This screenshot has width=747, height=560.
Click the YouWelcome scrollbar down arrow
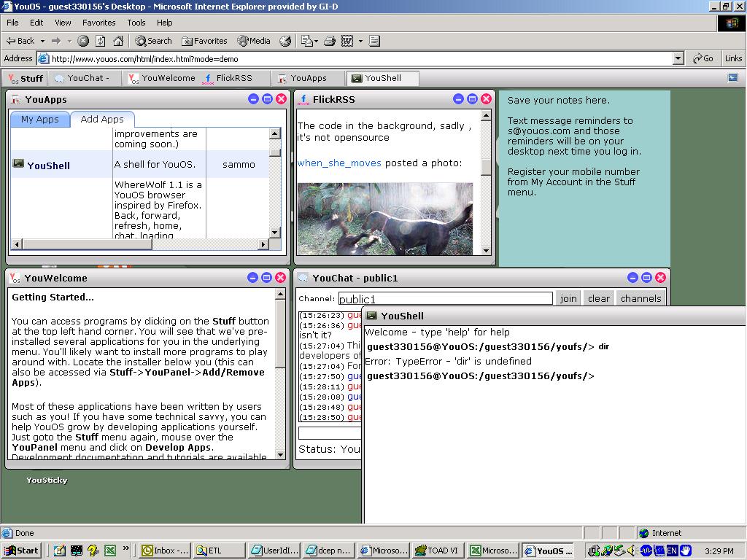pos(280,455)
